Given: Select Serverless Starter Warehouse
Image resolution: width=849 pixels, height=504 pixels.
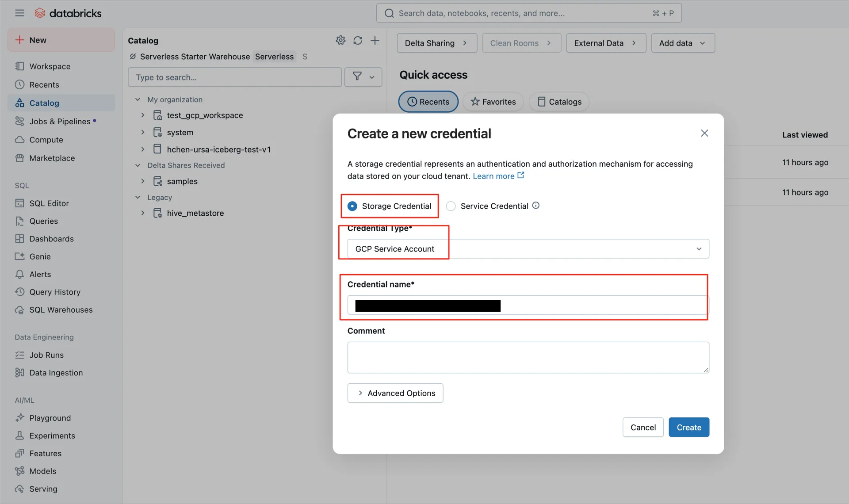Looking at the screenshot, I should (195, 57).
